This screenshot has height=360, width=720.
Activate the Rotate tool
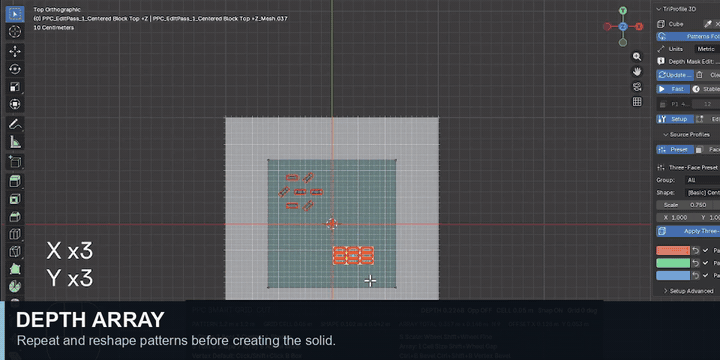pos(15,69)
